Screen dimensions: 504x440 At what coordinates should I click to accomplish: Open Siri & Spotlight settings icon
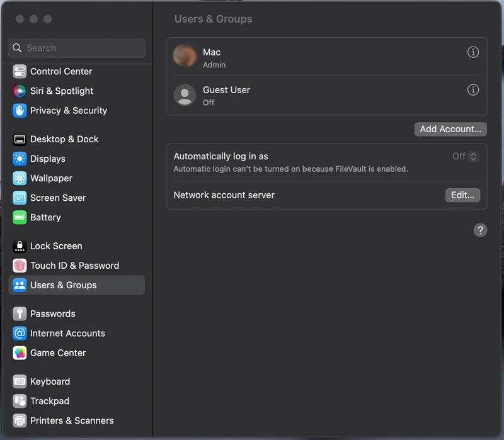(20, 91)
